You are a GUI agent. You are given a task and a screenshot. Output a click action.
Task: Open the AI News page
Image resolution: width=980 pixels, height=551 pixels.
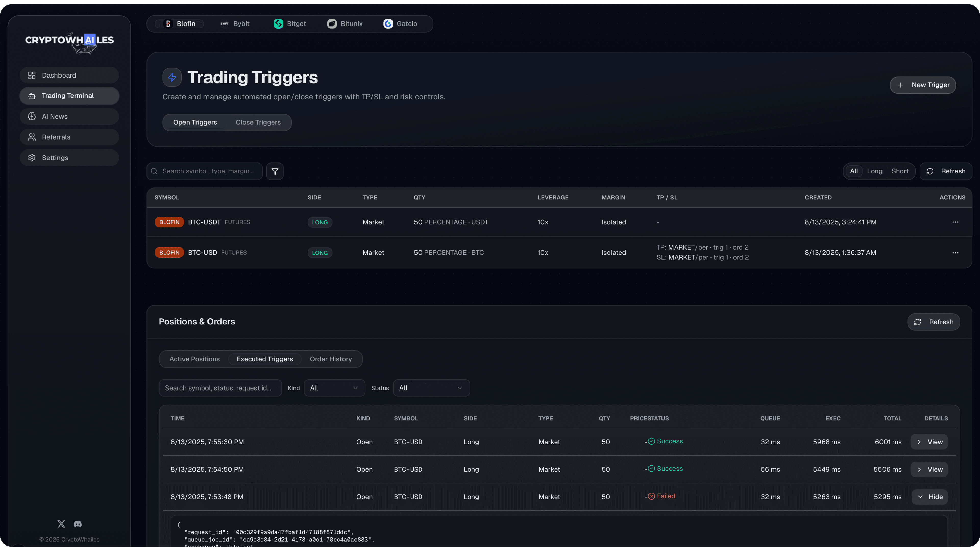[69, 116]
